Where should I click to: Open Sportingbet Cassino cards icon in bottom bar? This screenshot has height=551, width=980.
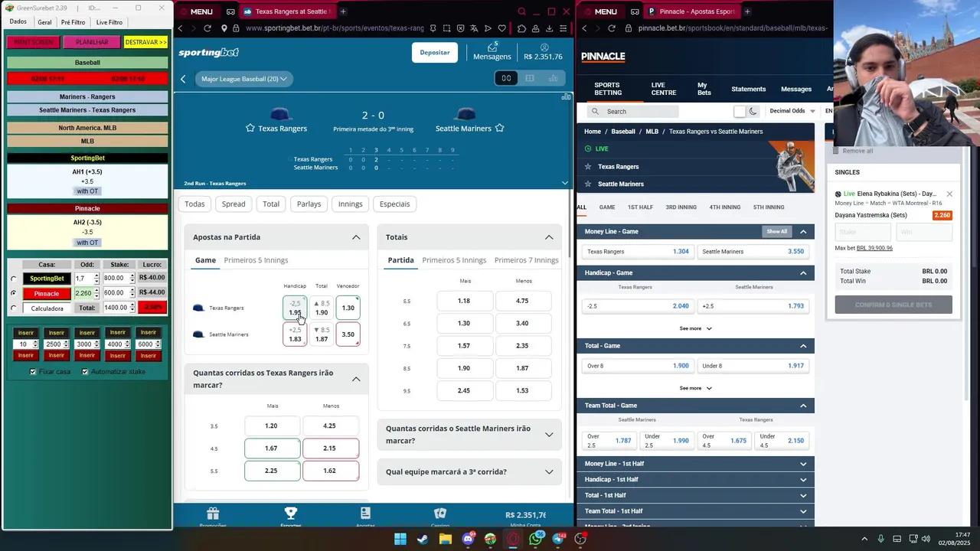tap(439, 514)
